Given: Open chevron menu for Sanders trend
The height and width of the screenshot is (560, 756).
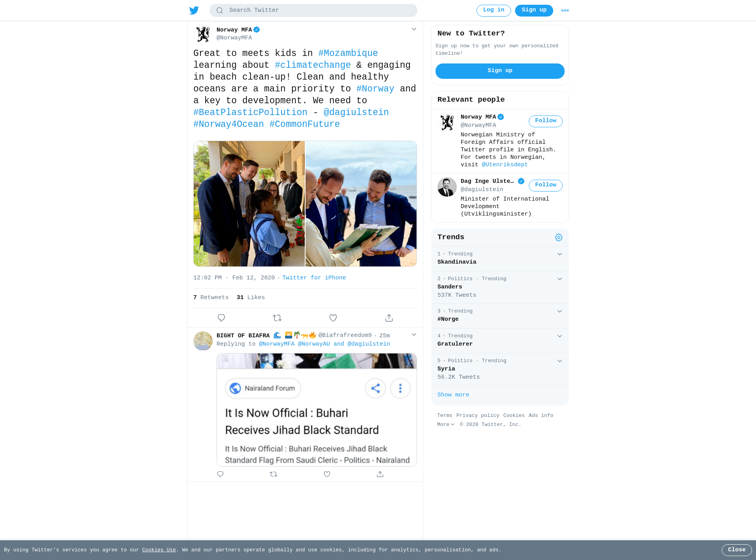Looking at the screenshot, I should point(560,279).
